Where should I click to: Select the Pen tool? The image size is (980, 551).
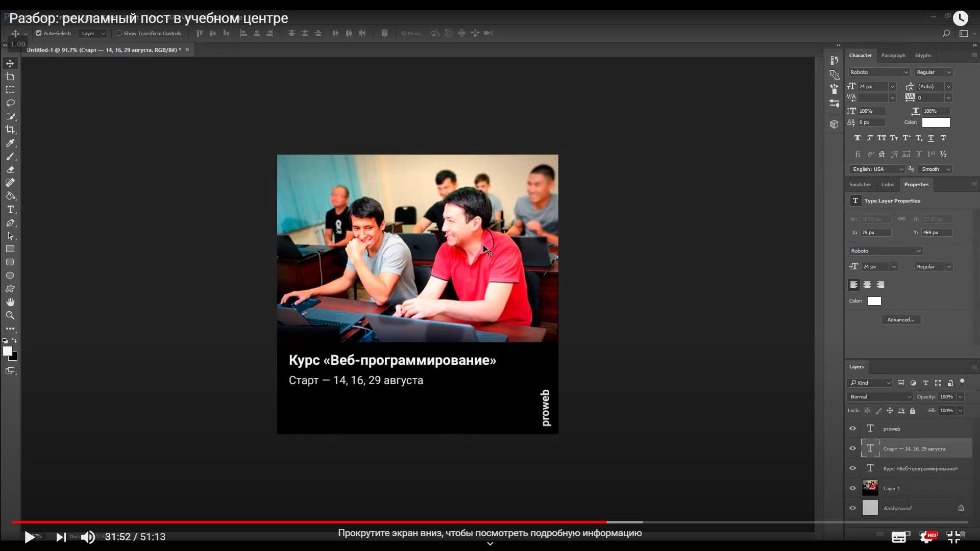click(x=10, y=223)
